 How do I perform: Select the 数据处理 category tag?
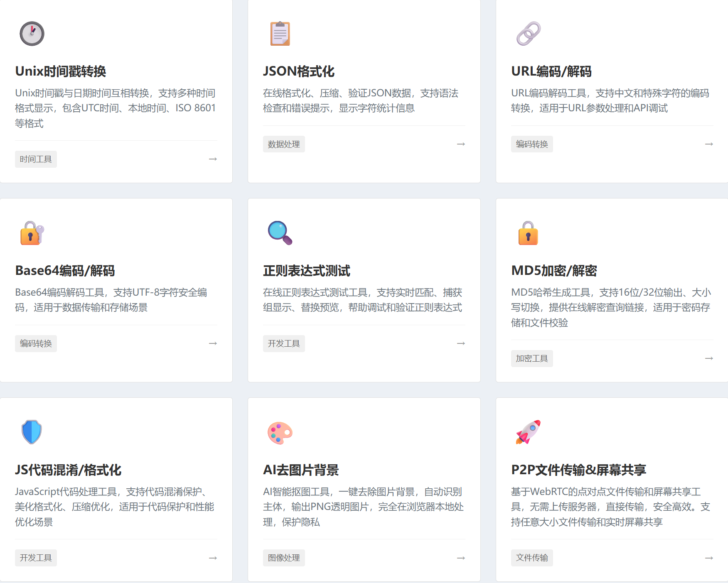point(284,145)
